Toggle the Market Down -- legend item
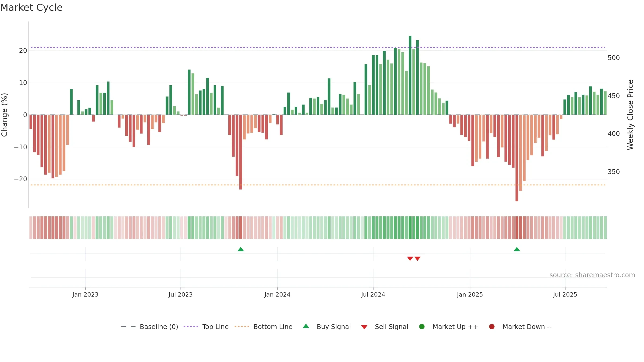Screen dimensions: 644x362 tap(520, 327)
